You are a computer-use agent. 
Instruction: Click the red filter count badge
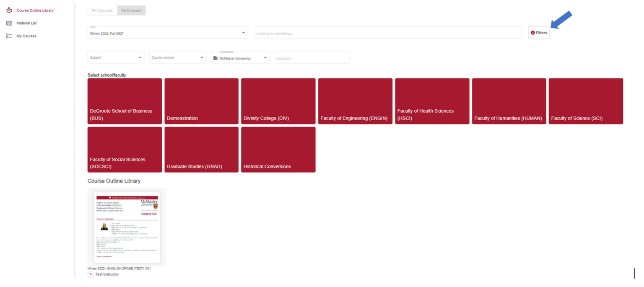(532, 33)
